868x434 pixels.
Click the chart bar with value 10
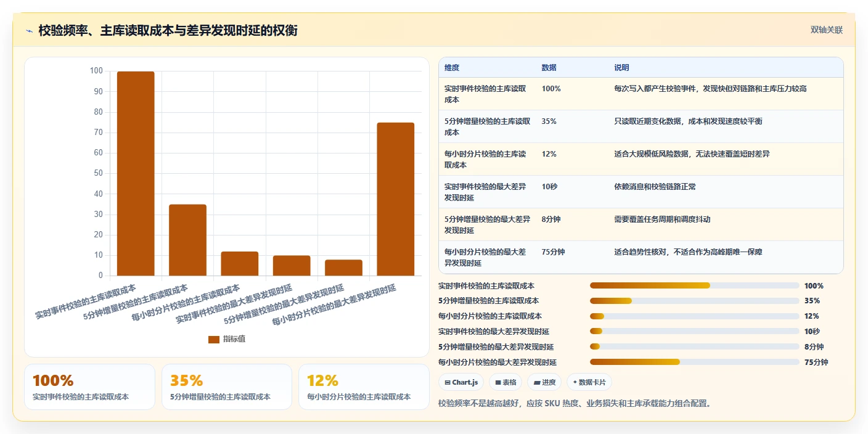click(292, 265)
